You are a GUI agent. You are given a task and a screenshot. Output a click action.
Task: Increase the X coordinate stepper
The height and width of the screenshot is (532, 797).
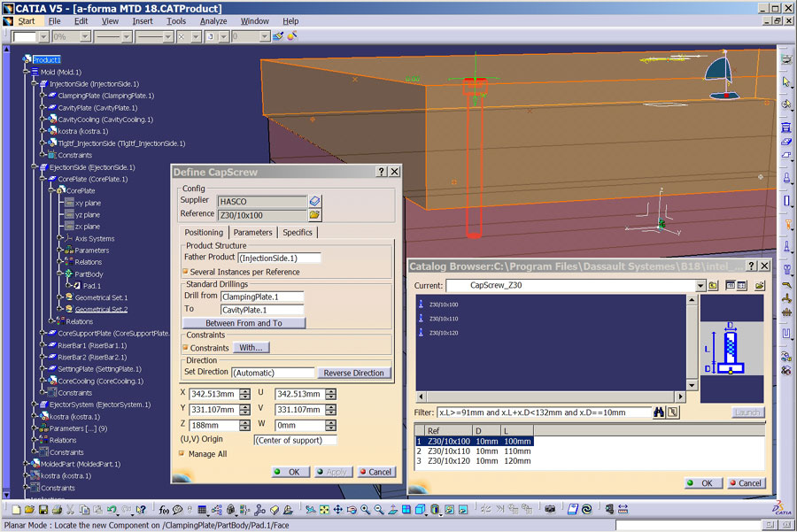[x=245, y=391]
